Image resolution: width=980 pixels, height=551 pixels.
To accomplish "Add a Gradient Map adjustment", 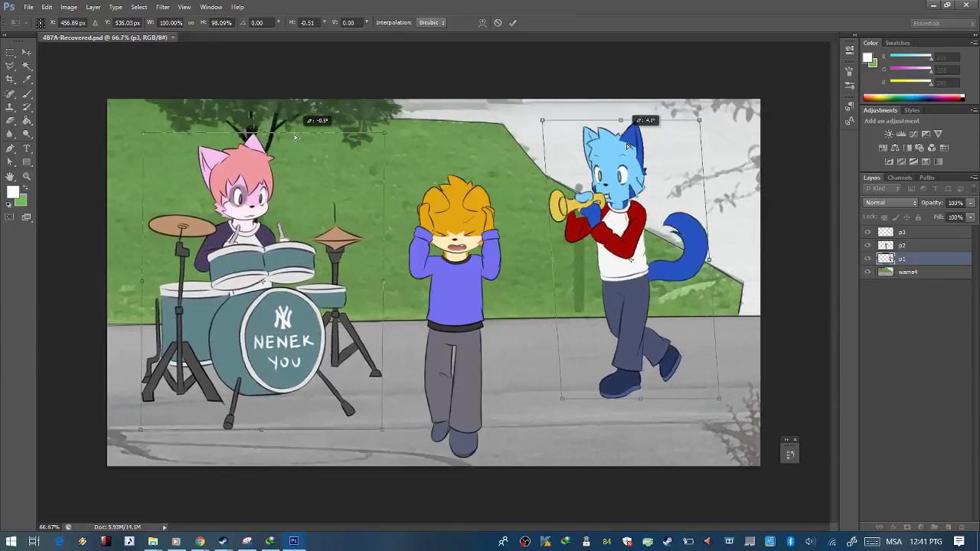I will tap(938, 161).
